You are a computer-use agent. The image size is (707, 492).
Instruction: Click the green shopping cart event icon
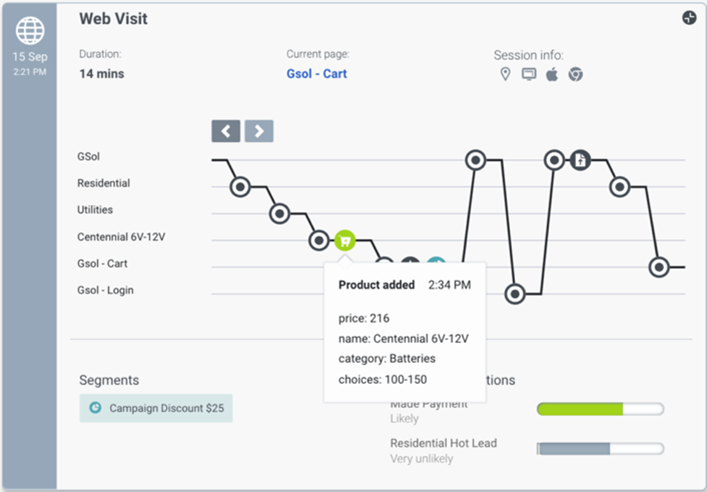(344, 240)
